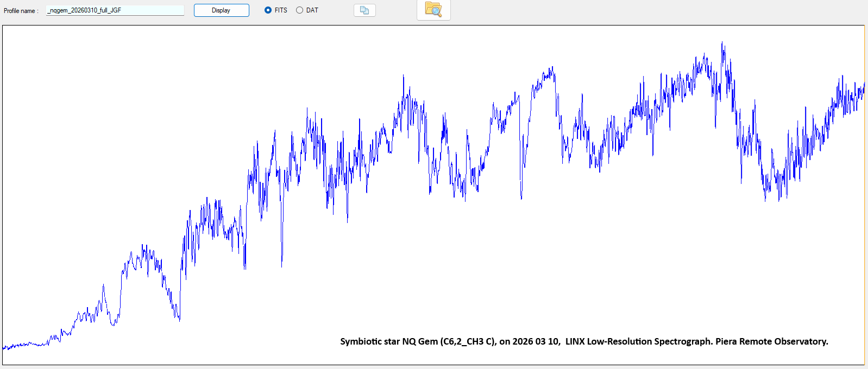Click the flat start of the spectrum curve
868x369 pixels.
pyautogui.click(x=22, y=345)
